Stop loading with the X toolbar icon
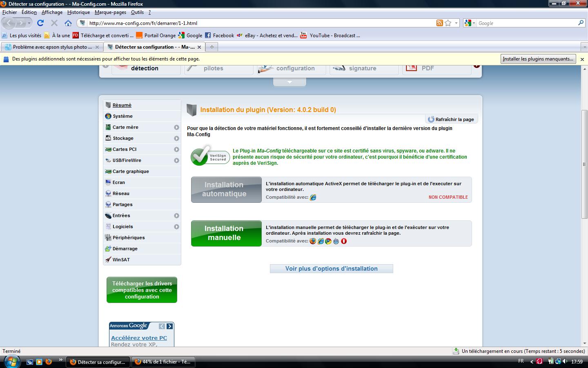588x368 pixels. [x=54, y=23]
